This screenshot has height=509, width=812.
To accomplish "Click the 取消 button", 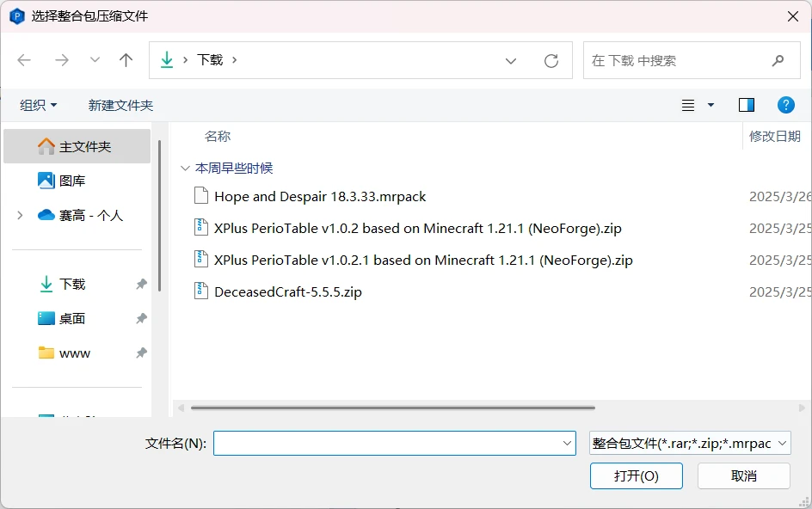I will pyautogui.click(x=744, y=475).
